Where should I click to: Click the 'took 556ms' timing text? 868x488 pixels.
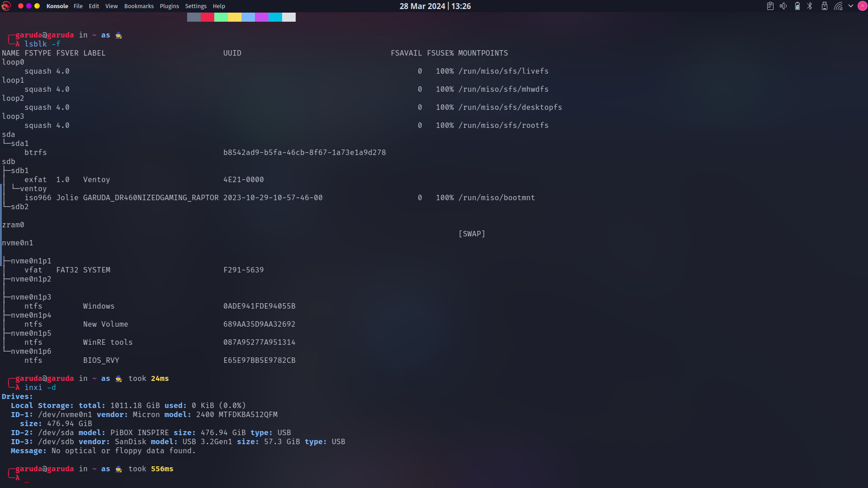point(151,469)
